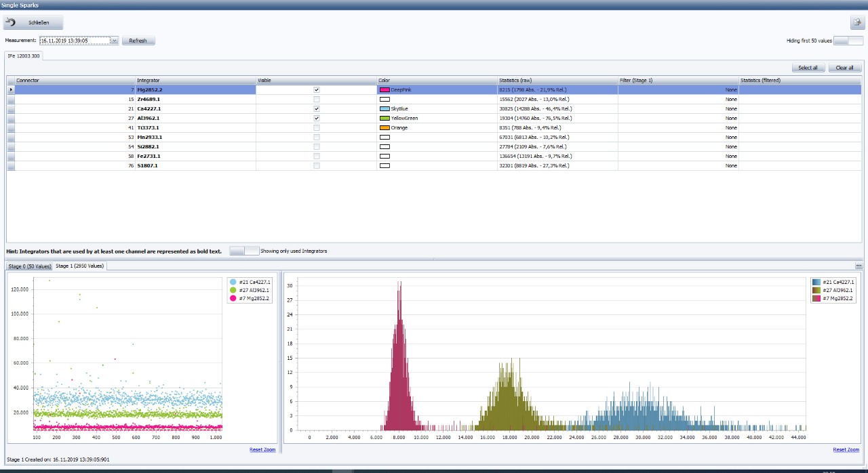This screenshot has width=868, height=473.
Task: Click Select all above the integrator table
Action: coord(807,68)
